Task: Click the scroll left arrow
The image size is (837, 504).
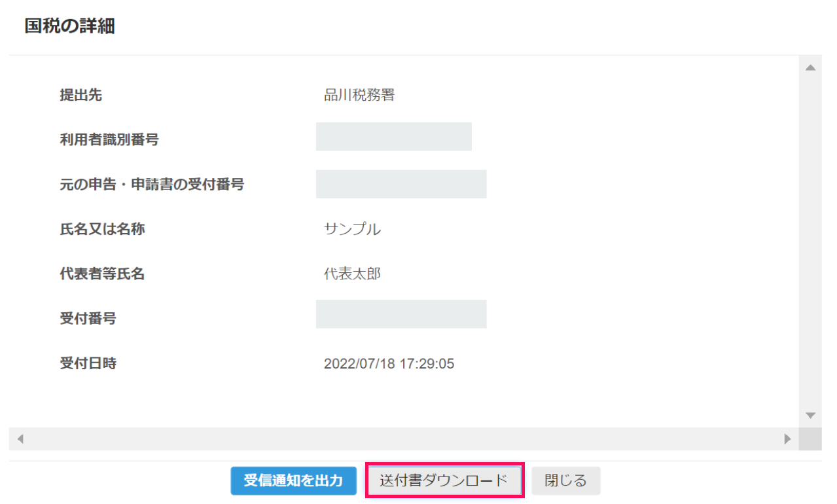Action: (20, 439)
